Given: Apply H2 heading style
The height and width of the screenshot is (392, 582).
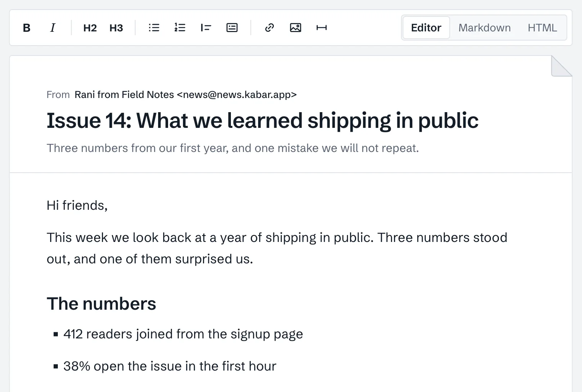Looking at the screenshot, I should coord(90,28).
